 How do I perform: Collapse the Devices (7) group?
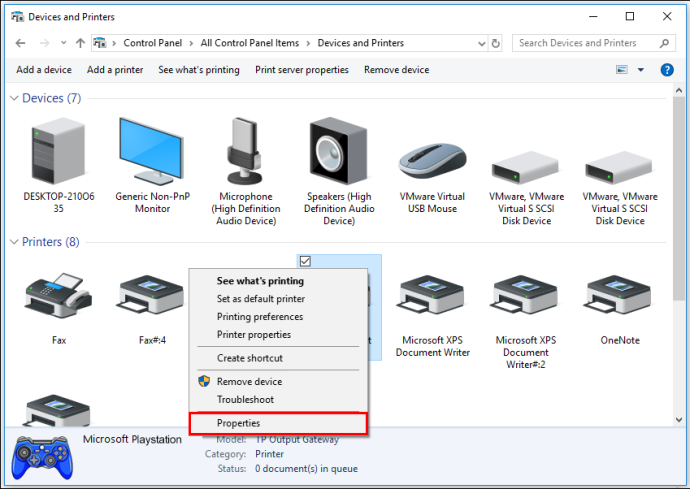(x=14, y=98)
